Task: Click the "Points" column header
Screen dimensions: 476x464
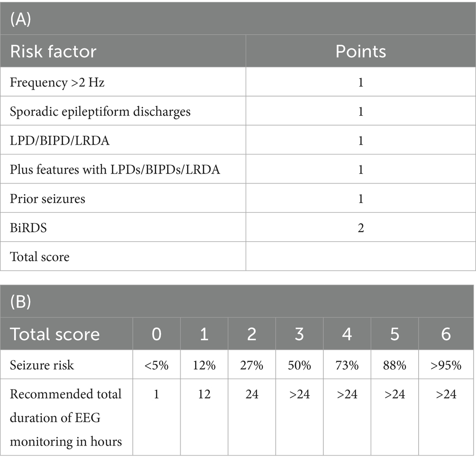Action: tap(360, 51)
